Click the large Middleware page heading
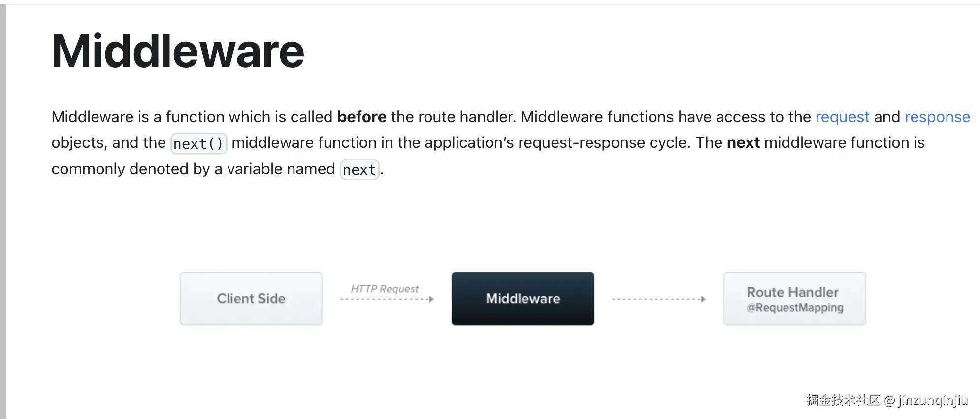Screen dimensions: 980x419 (x=178, y=51)
